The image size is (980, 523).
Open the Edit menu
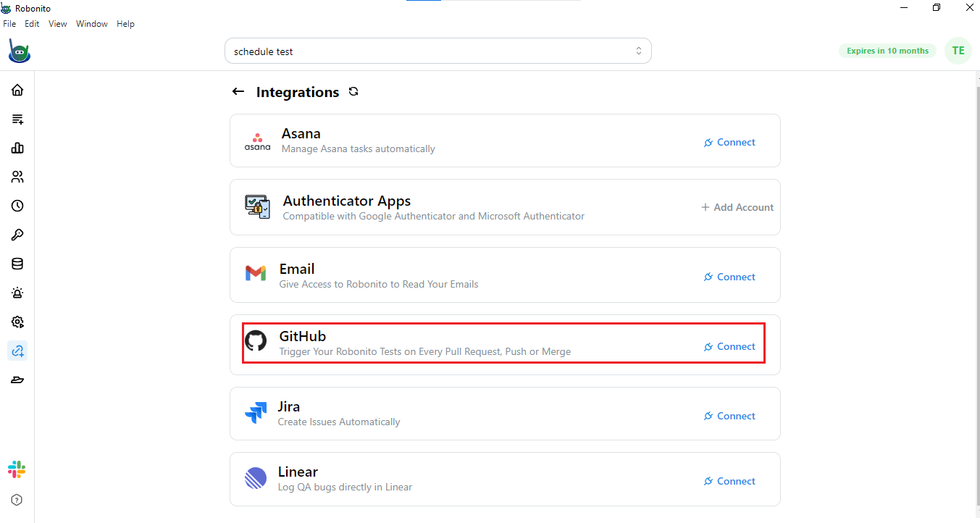tap(32, 24)
